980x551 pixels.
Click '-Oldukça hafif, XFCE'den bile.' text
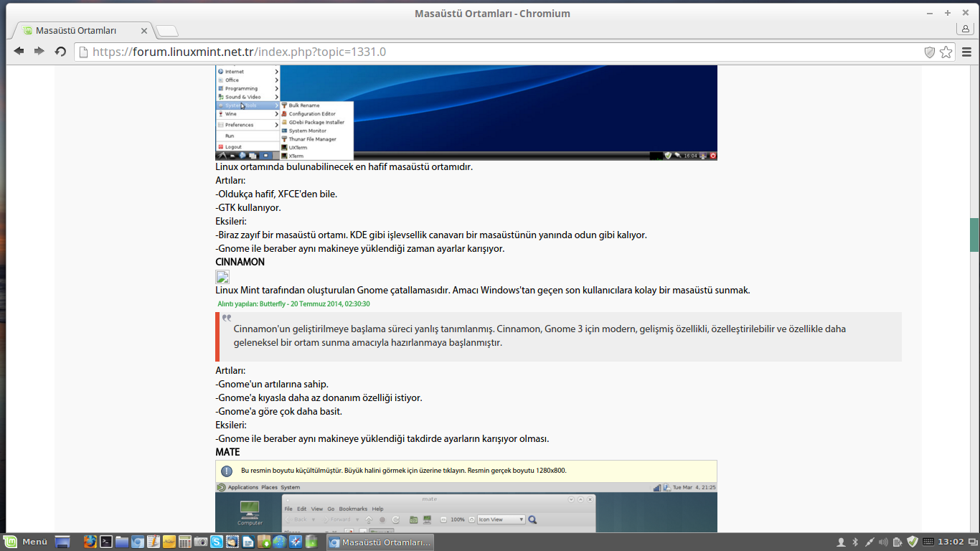(x=276, y=194)
